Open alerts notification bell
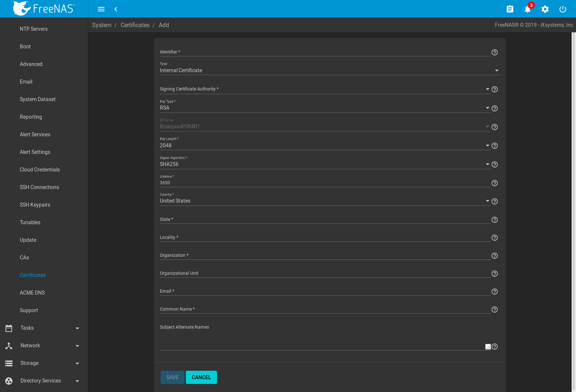Image resolution: width=576 pixels, height=392 pixels. click(x=528, y=9)
